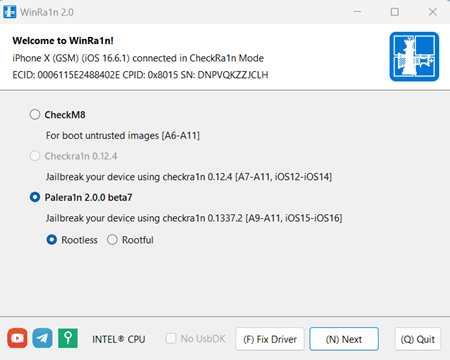
Task: Click the checkra1n 0.12.4 [A7-A11] description text
Action: click(189, 177)
